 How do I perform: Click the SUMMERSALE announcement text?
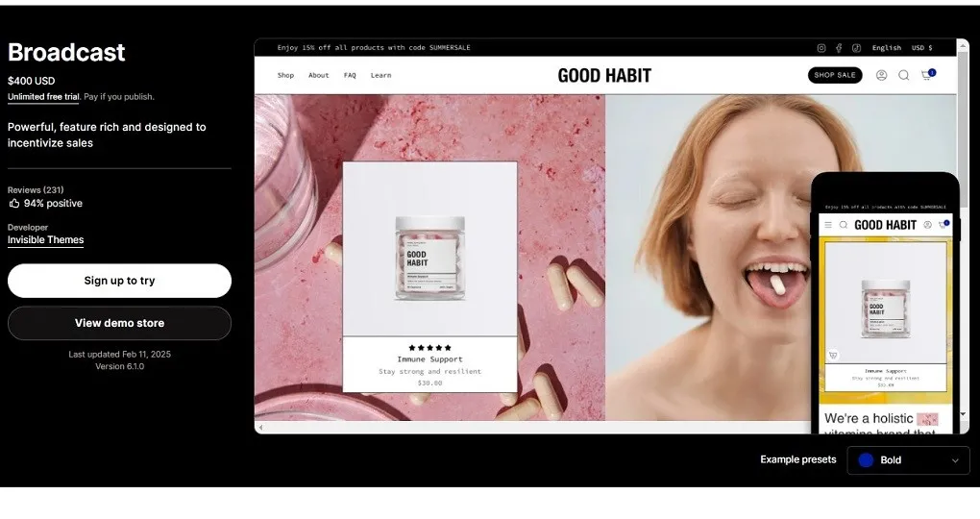pos(450,47)
